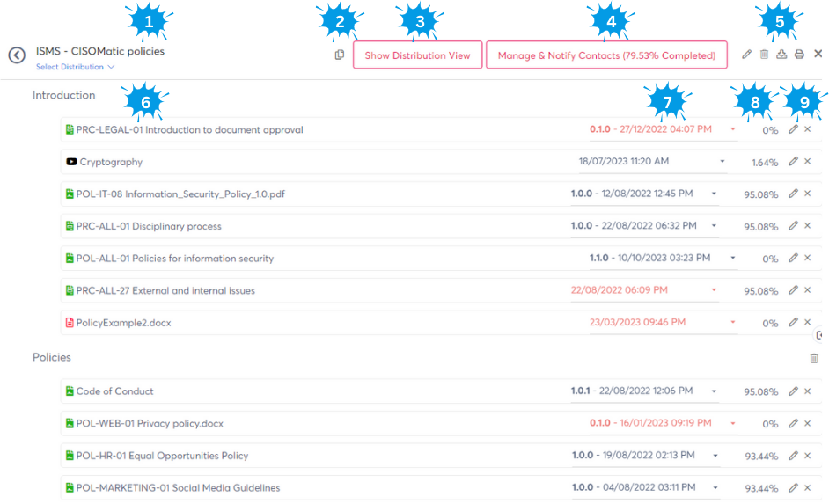
Task: Expand version list for Code of Conduct
Action: pyautogui.click(x=714, y=391)
